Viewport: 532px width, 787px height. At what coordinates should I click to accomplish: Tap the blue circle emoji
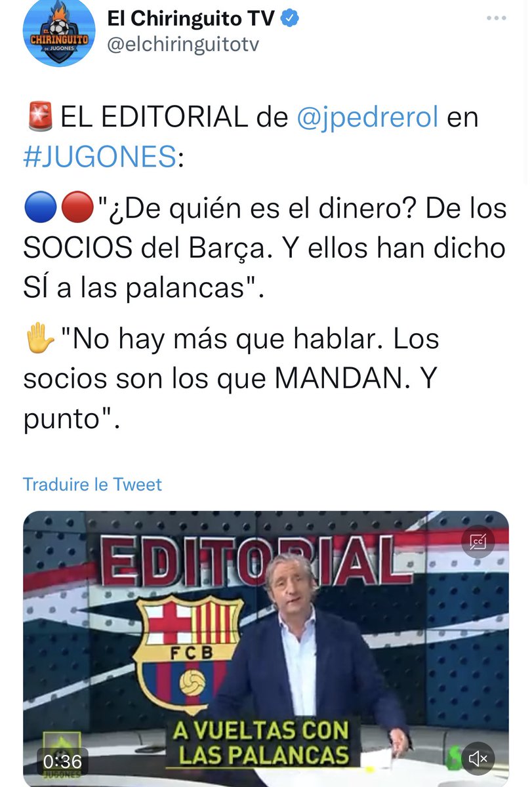tap(41, 210)
